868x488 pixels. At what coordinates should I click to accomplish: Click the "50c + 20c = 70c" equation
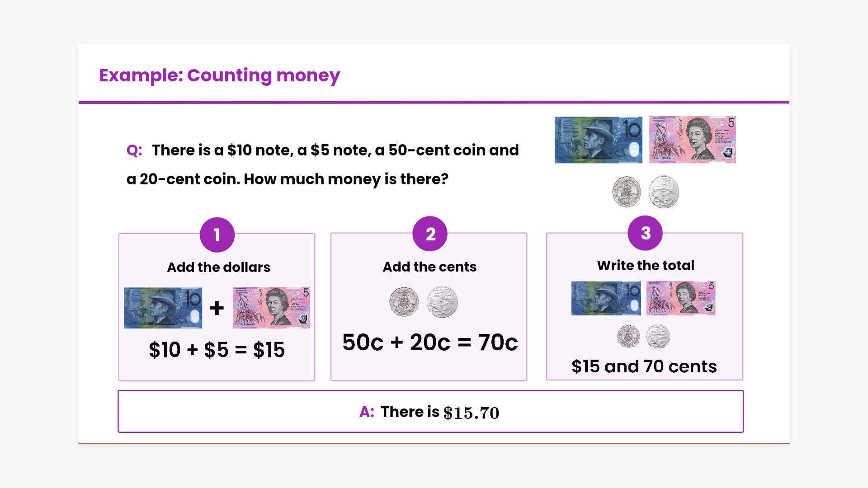pyautogui.click(x=430, y=343)
